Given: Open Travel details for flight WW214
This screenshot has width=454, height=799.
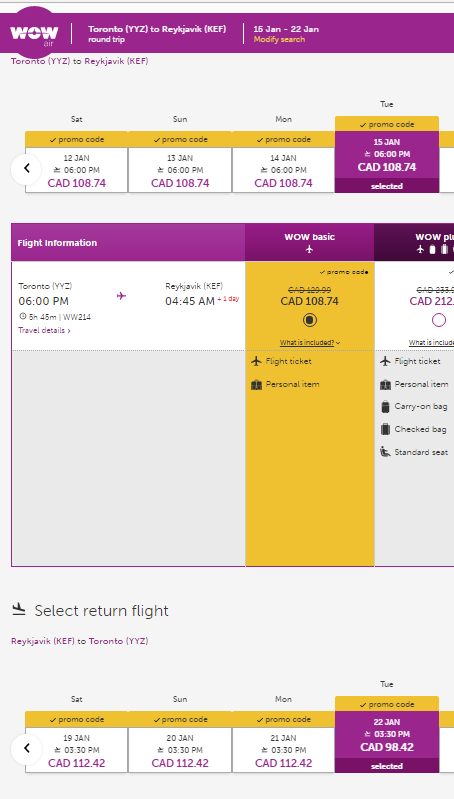Looking at the screenshot, I should [x=44, y=330].
